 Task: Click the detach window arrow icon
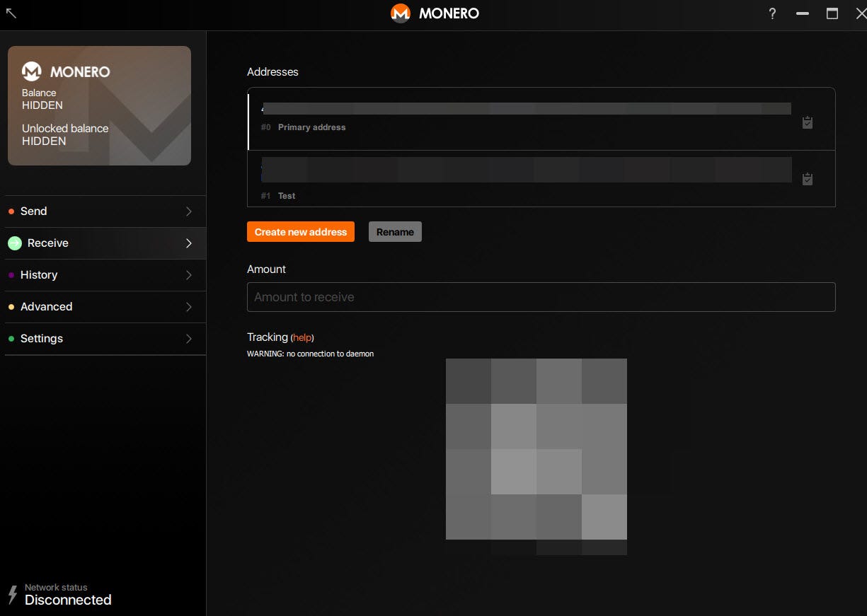11,13
